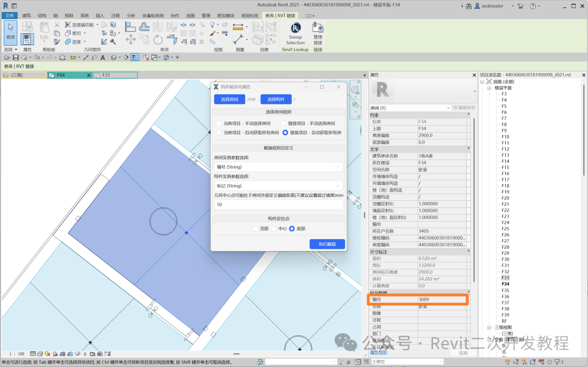This screenshot has height=367, width=588.
Task: Open the 注释 ribbon tab
Action: pyautogui.click(x=115, y=15)
